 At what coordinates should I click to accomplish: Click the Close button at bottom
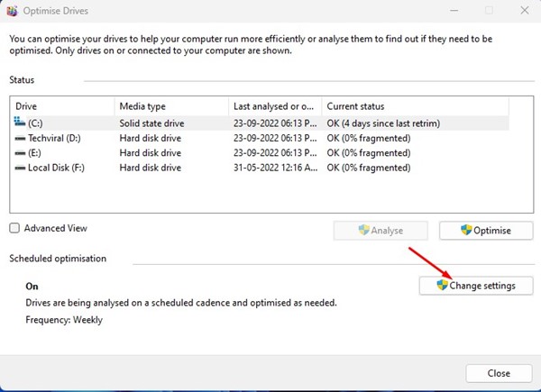coord(499,373)
